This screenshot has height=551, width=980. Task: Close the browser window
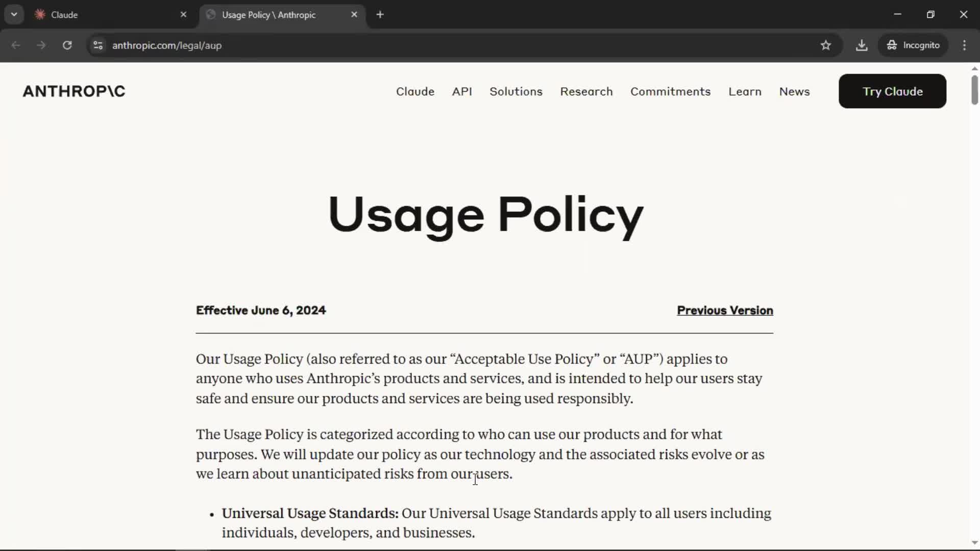[x=963, y=14]
